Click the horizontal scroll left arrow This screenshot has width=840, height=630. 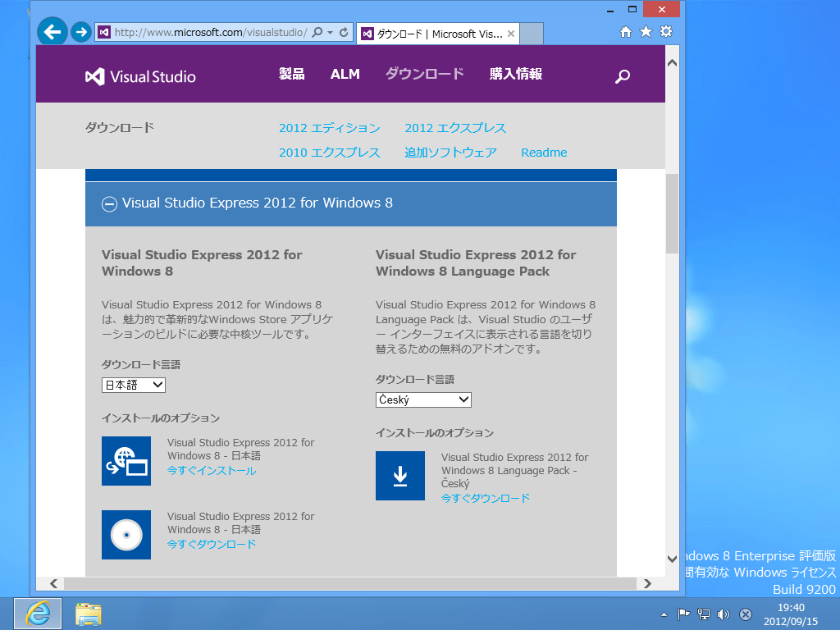tap(53, 583)
